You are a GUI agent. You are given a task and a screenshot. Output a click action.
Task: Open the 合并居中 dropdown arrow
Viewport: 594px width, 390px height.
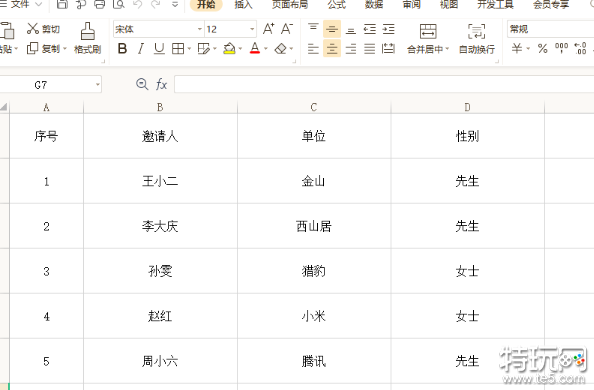click(447, 49)
